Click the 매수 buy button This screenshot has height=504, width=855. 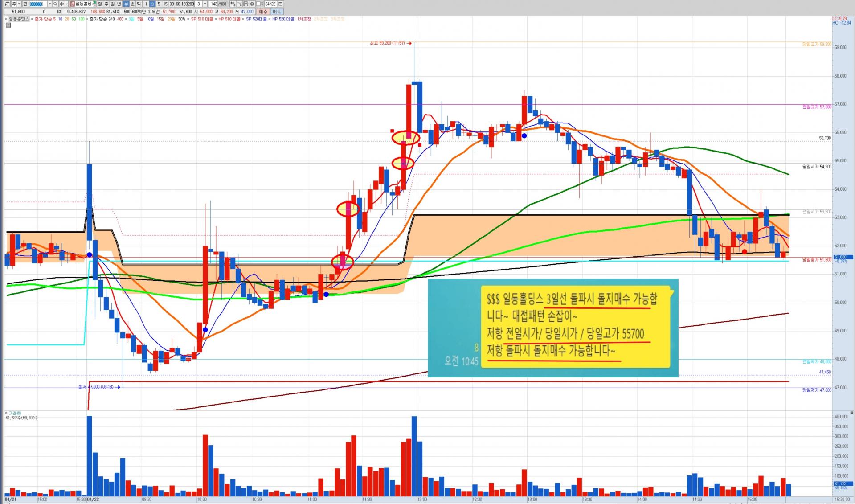click(263, 12)
